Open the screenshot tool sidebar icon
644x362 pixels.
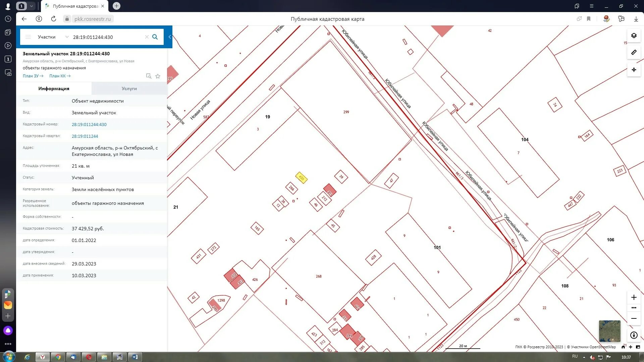tap(8, 72)
